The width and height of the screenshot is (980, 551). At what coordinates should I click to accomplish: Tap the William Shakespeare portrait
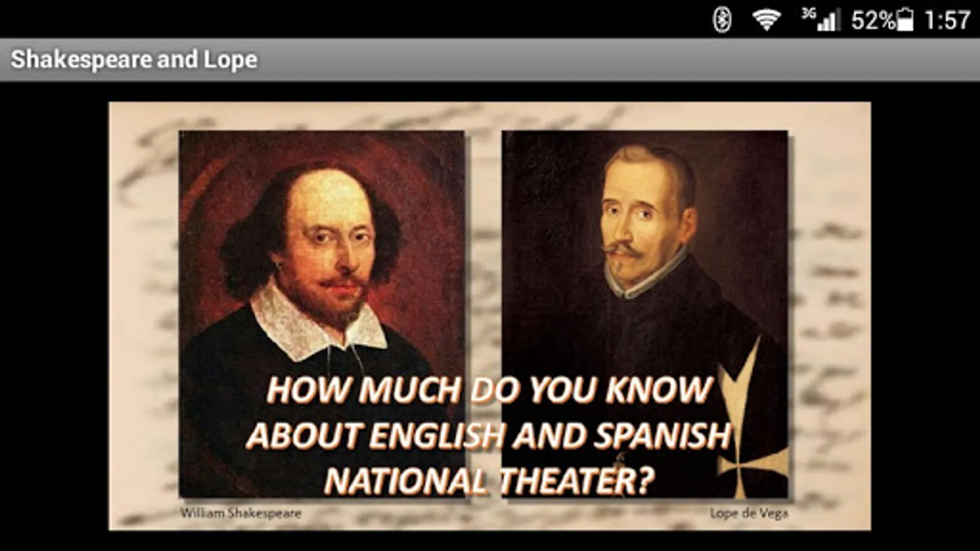[x=322, y=314]
